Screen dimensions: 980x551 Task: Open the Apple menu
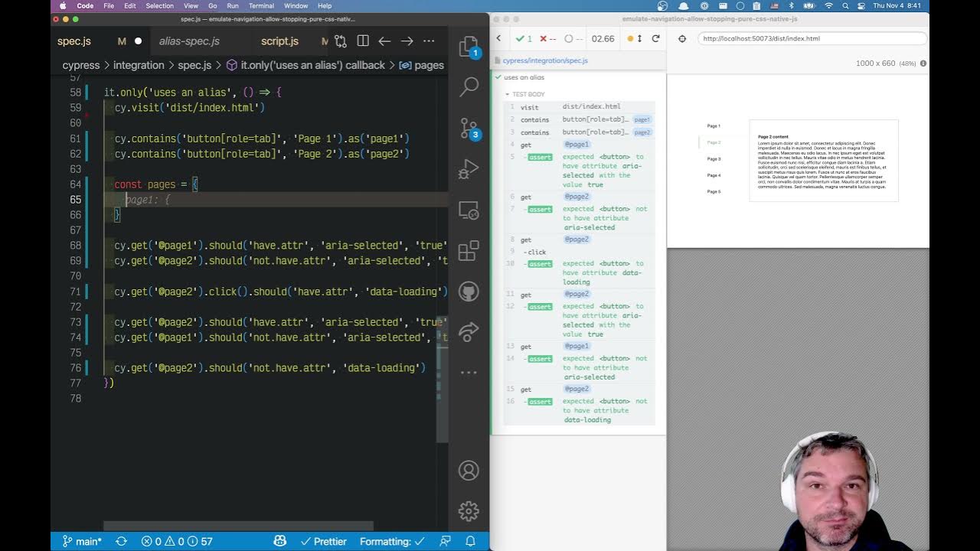(63, 5)
